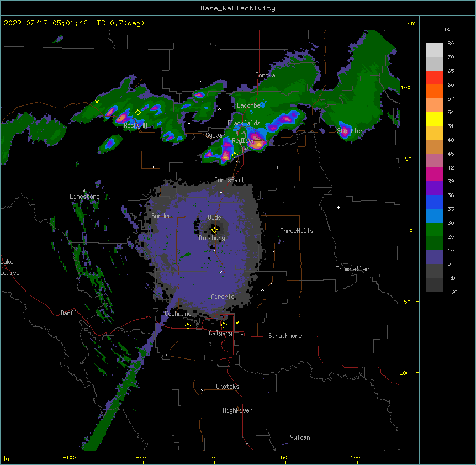
Task: Click the HighRiver label
Action: pyautogui.click(x=237, y=410)
